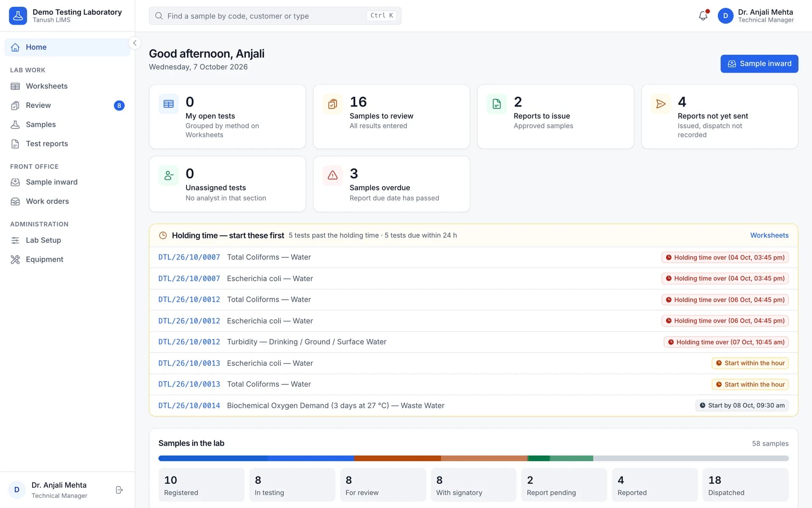Screen dimensions: 812x508
Task: Open Samples in the sidebar
Action: pyautogui.click(x=67, y=124)
